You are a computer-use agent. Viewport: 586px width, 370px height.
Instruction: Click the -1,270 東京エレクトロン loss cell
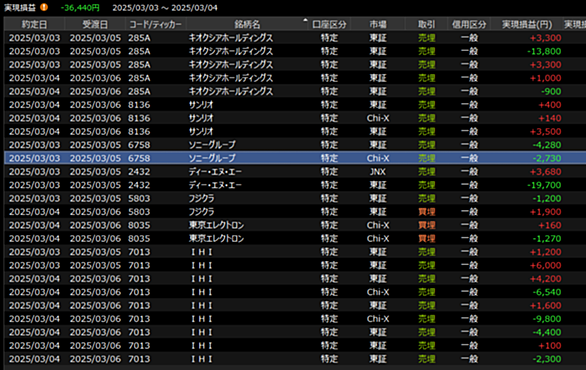(546, 238)
